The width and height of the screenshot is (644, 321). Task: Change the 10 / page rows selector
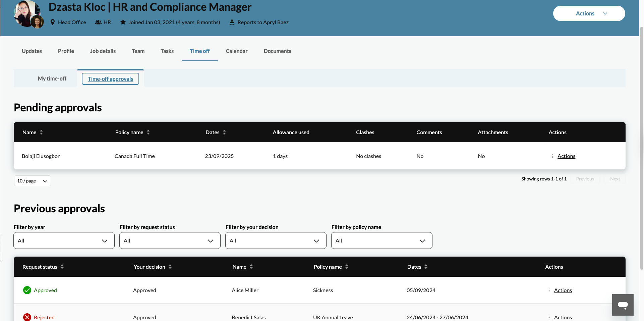32,181
